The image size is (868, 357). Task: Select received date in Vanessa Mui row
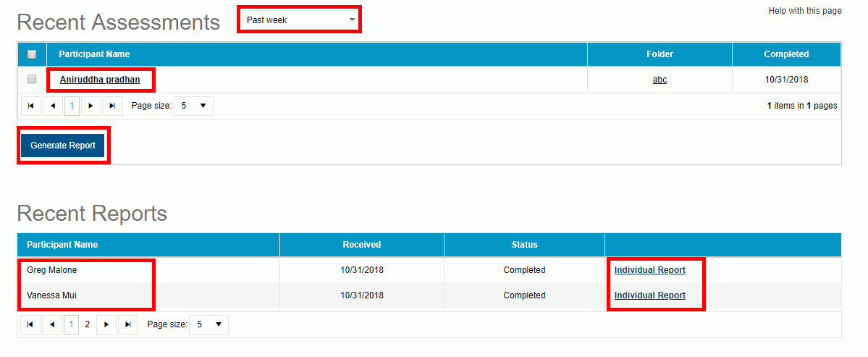[x=362, y=295]
